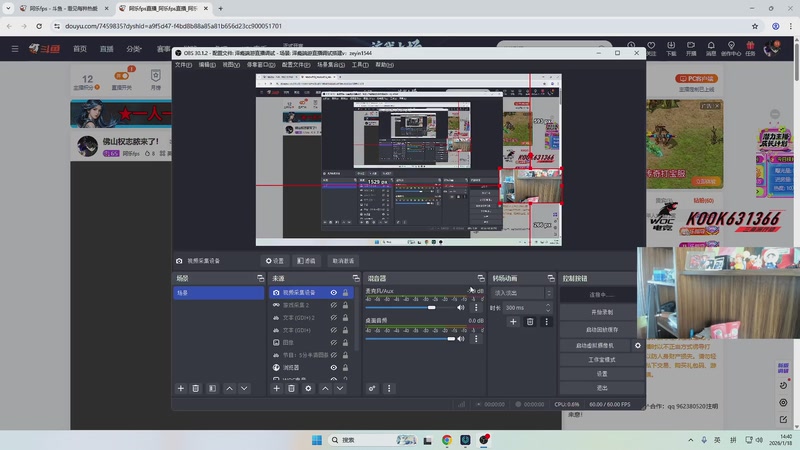Select the 场景 scene item
800x450 pixels.
point(218,293)
